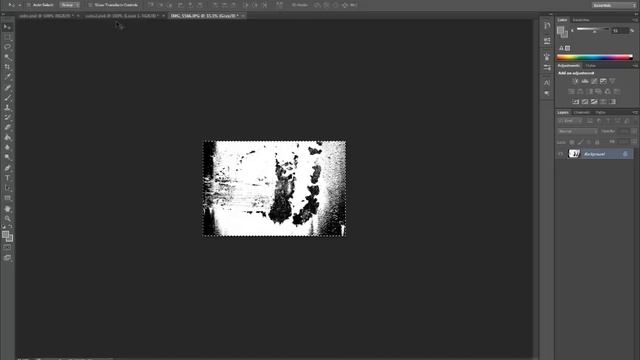Toggle lock transparent pixels in Layers
Image resolution: width=640 pixels, height=360 pixels.
click(572, 142)
